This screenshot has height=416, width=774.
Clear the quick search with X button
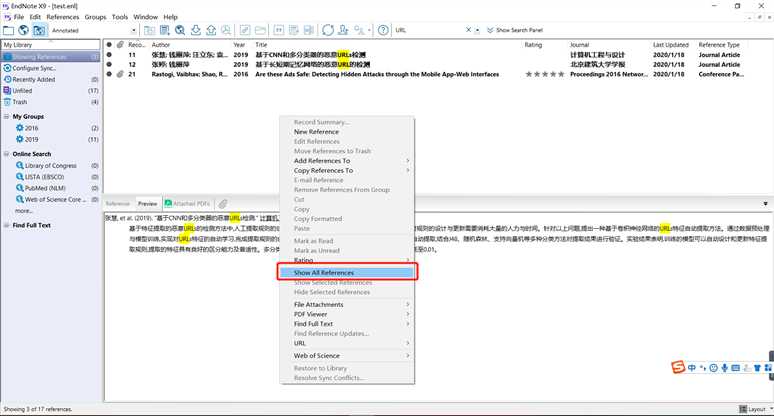point(468,30)
